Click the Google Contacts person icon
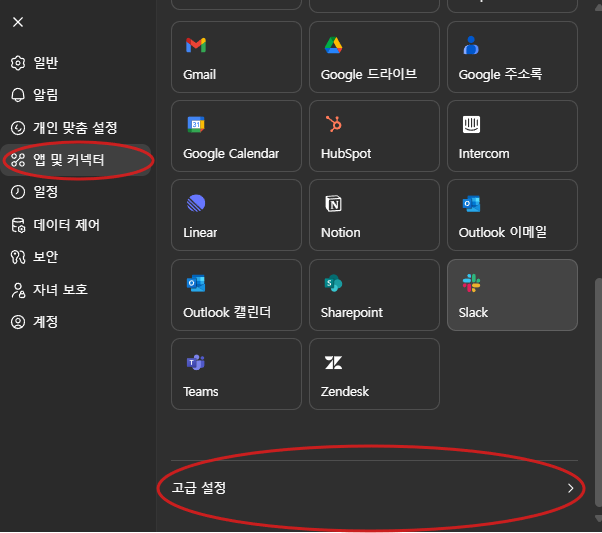This screenshot has width=602, height=533. point(471,45)
